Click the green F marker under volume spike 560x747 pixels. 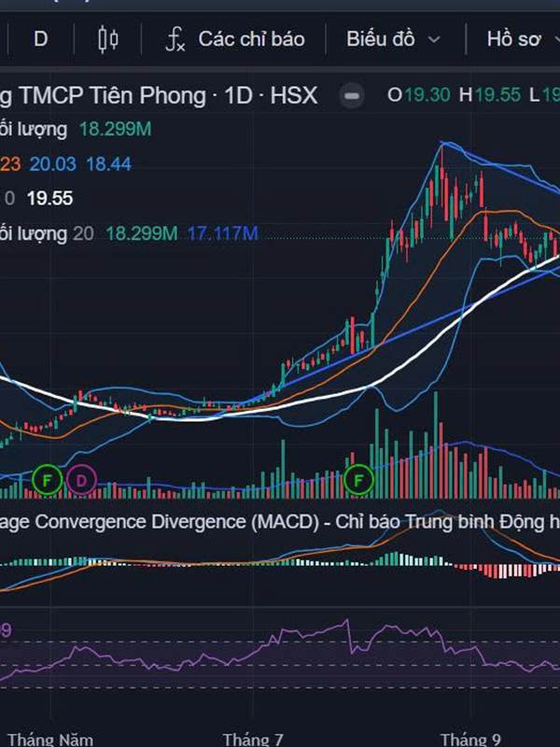[x=358, y=480]
